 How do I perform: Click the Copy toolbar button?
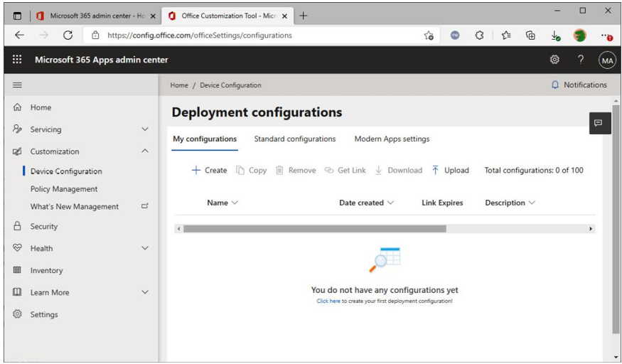(251, 171)
